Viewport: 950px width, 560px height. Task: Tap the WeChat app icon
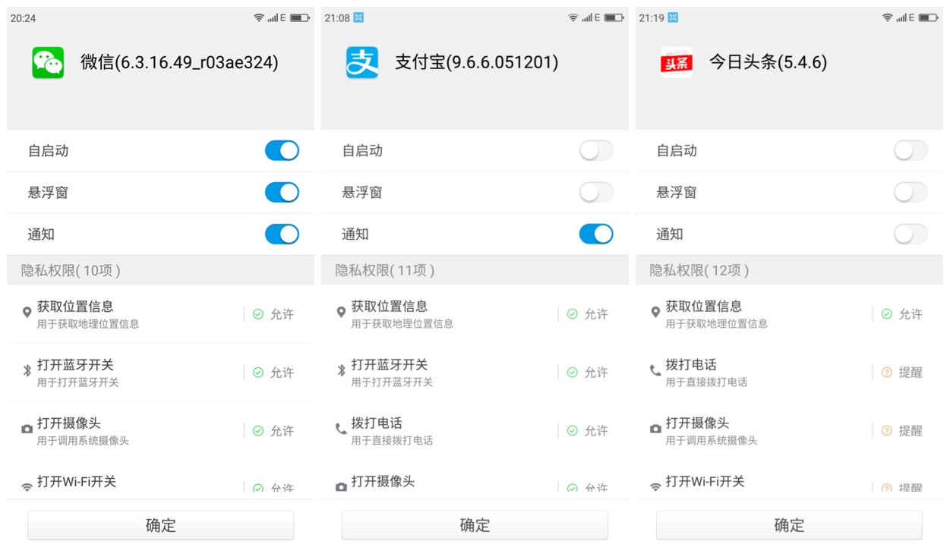click(48, 62)
